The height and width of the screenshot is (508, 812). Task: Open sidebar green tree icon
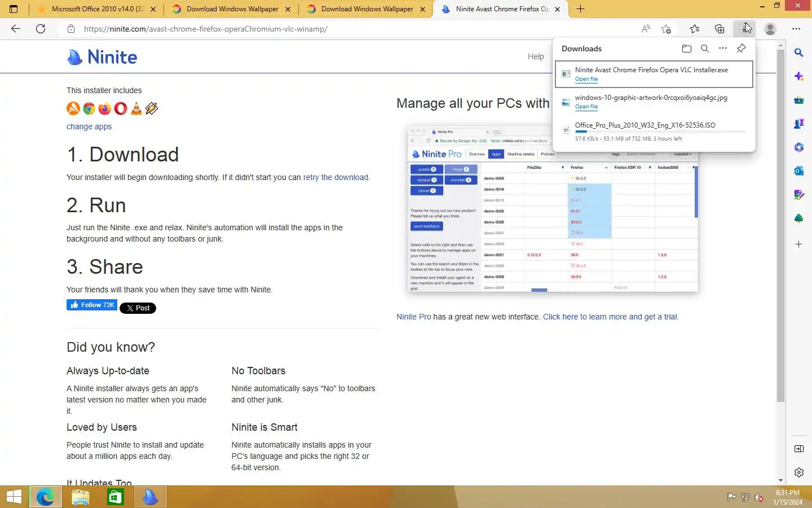point(799,218)
